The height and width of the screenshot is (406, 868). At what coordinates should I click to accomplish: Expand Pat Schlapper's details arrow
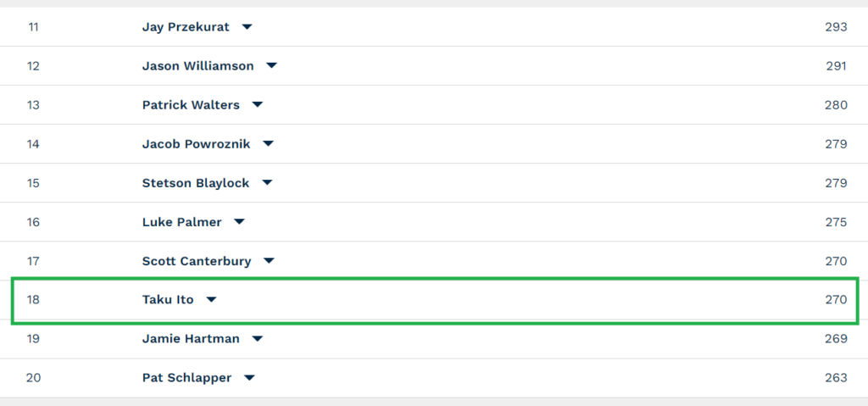coord(249,378)
